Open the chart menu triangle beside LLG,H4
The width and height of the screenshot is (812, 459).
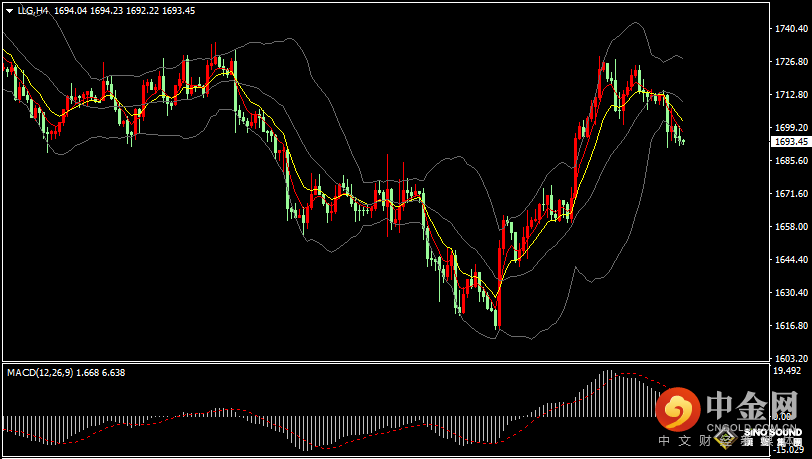10,11
